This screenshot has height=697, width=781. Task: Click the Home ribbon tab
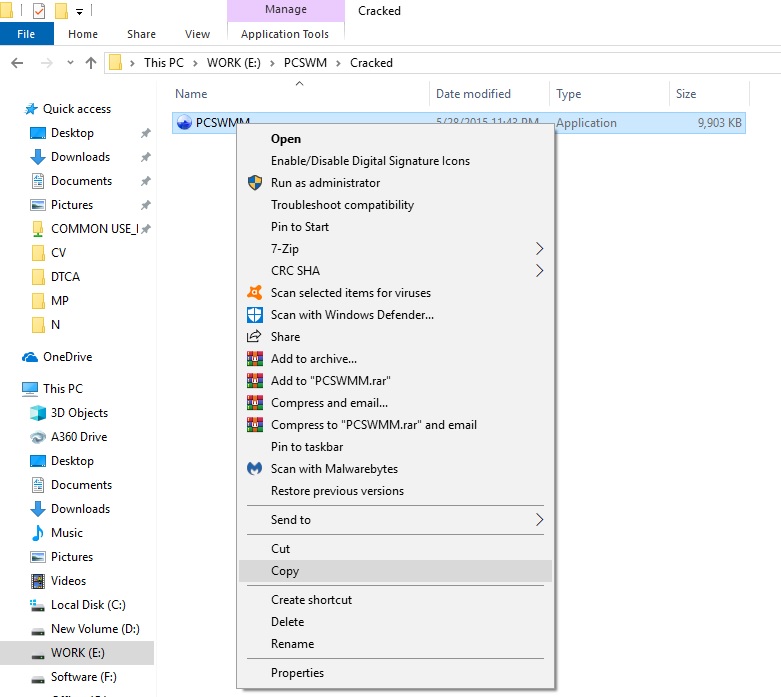tap(83, 34)
